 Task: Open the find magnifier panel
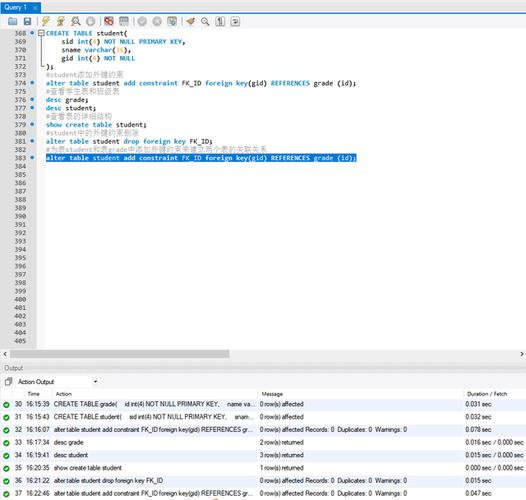pyautogui.click(x=205, y=21)
